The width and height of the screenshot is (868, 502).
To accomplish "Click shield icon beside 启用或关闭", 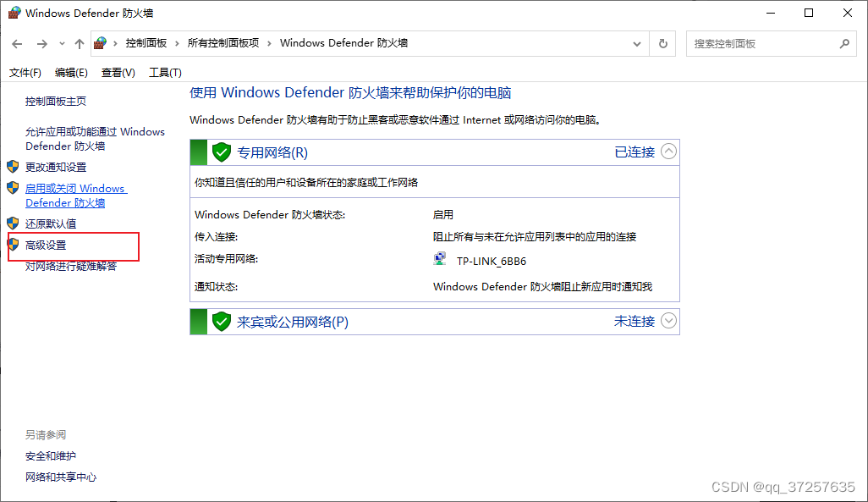I will point(13,188).
